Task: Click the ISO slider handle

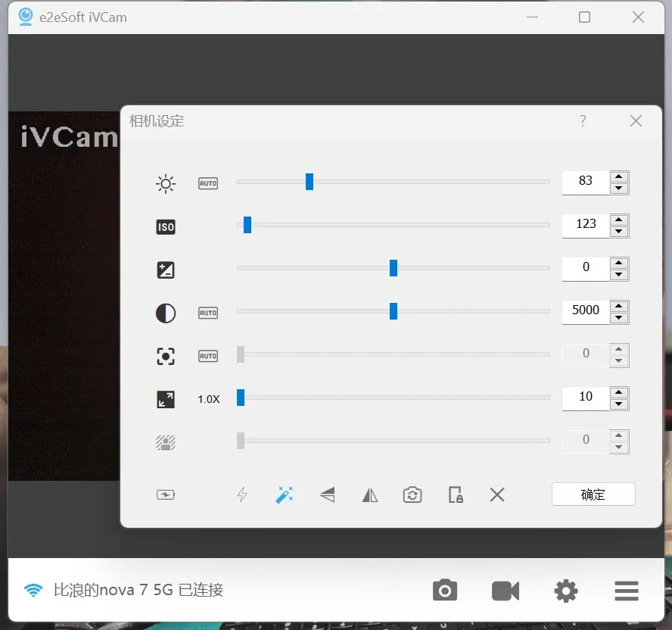Action: 247,225
